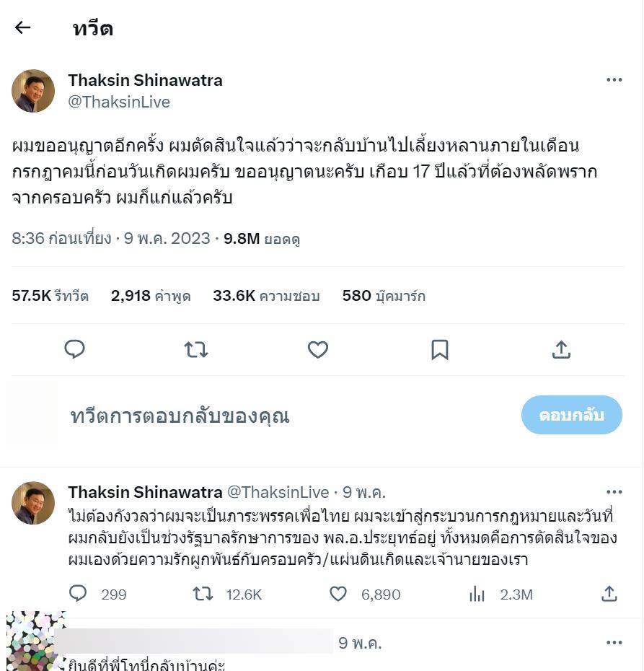Reply to the second Thaksin tweet
Screen dimensions: 644x671
(x=78, y=594)
